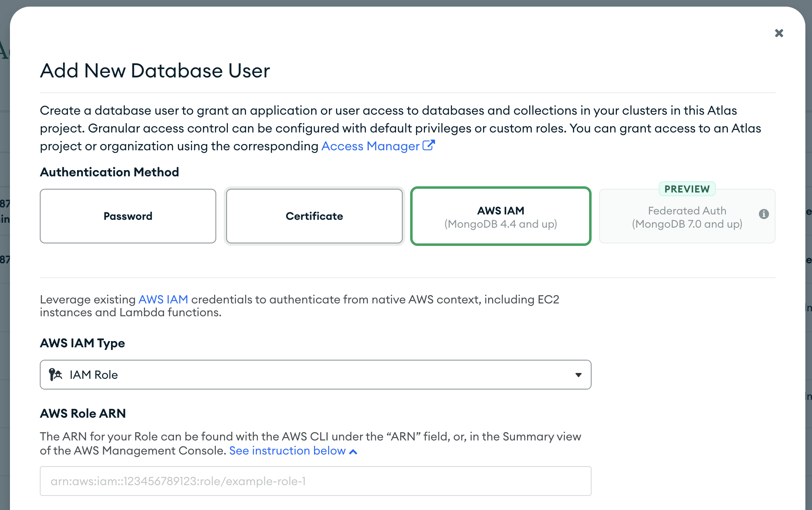Select the AWS IAM authentication option

coord(500,216)
